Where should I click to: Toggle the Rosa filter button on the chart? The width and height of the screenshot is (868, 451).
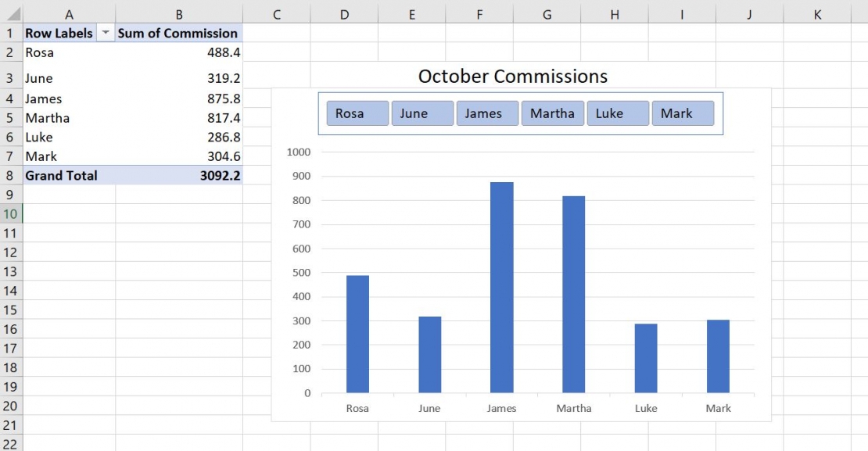point(357,113)
